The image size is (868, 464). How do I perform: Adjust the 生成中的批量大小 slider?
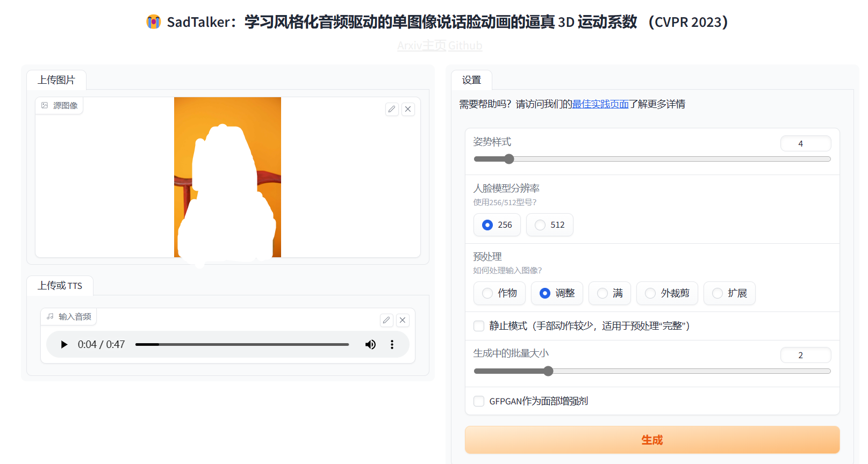coord(652,371)
